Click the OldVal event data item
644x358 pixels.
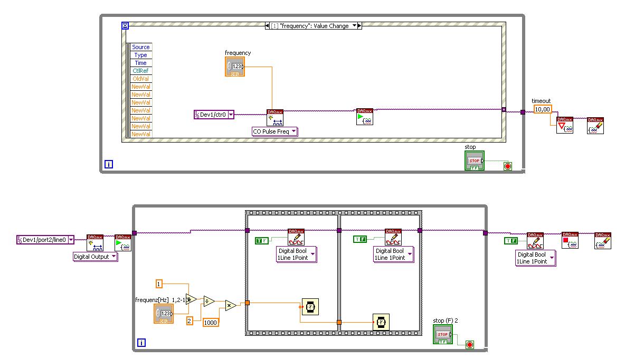coord(141,79)
